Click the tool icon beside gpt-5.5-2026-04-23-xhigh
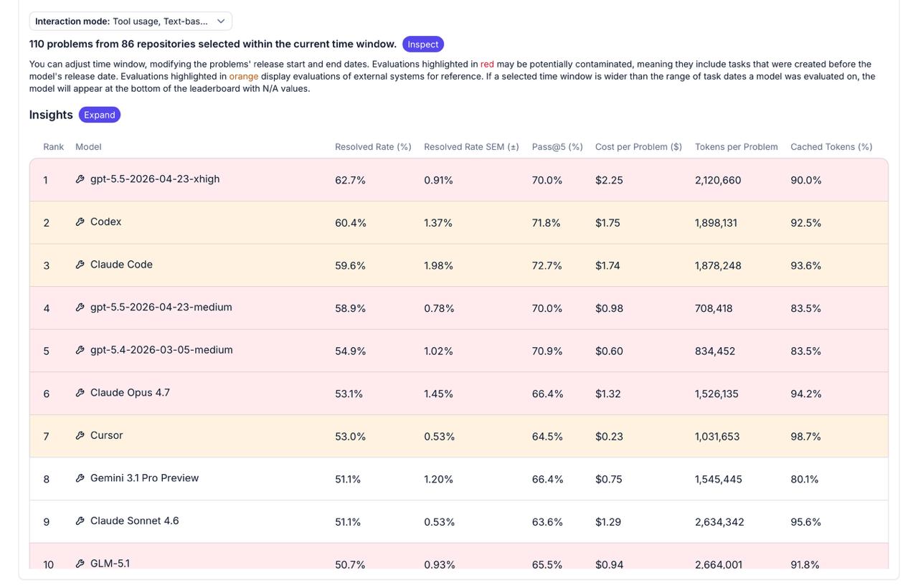This screenshot has height=588, width=918. 80,179
